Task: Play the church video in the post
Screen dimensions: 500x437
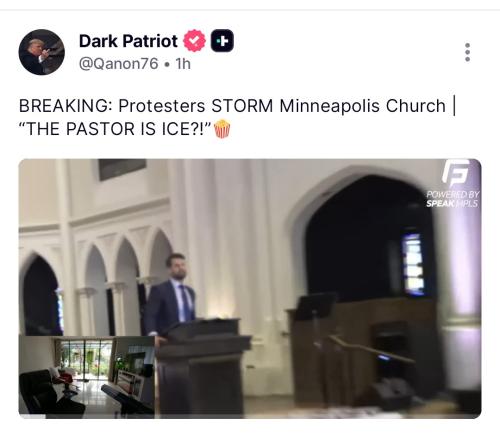Action: [x=250, y=288]
